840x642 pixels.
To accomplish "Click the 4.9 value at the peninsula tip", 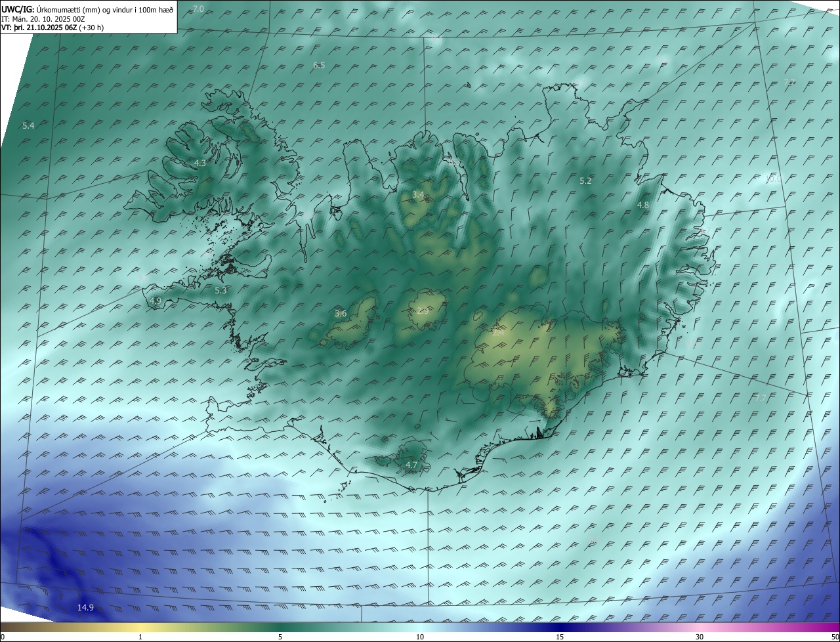I will (x=156, y=301).
